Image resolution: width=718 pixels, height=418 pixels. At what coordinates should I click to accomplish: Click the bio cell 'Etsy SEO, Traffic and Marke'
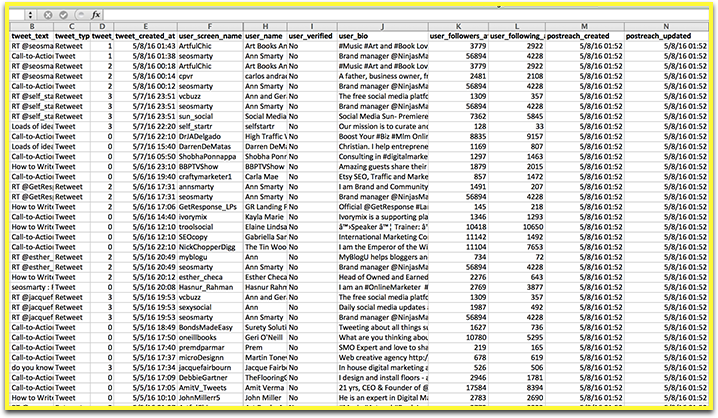coord(383,177)
